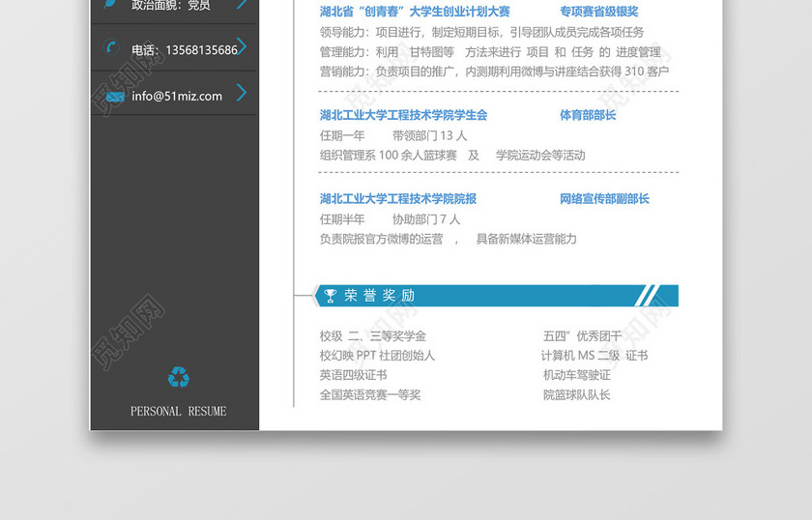Click the PERSONAL RESUME caption
Viewport: 812px width, 520px height.
[178, 411]
